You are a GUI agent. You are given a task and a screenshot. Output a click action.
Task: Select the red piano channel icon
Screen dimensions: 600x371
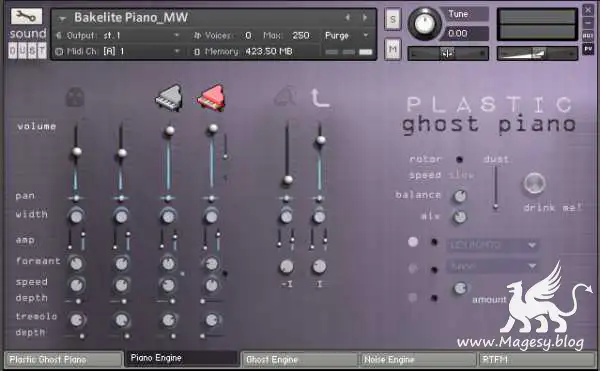coord(212,98)
